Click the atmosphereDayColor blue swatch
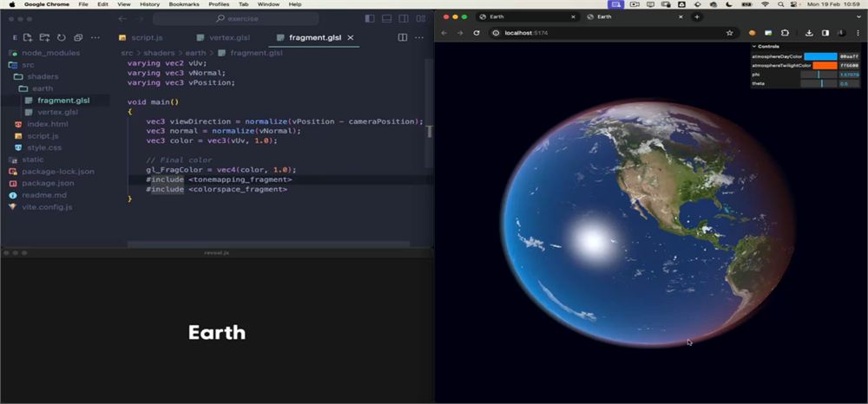This screenshot has height=404, width=868. (x=820, y=56)
